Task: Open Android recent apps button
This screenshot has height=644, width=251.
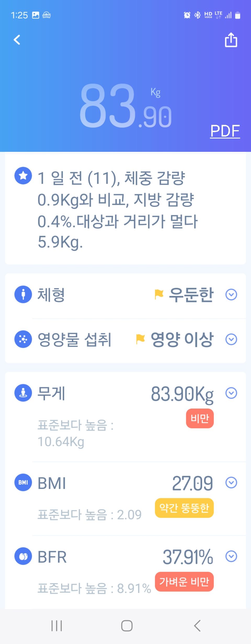Action: [56, 626]
